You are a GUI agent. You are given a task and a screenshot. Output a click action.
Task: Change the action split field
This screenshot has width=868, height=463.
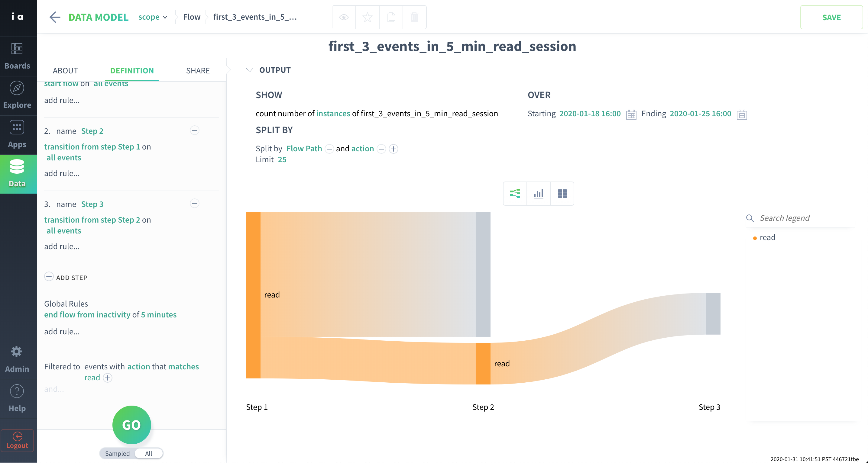coord(362,149)
